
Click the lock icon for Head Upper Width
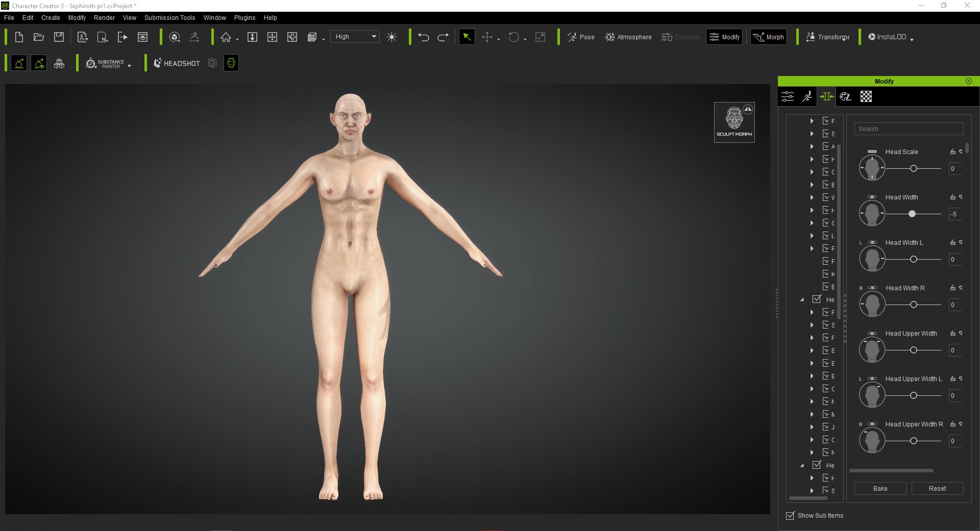point(952,333)
